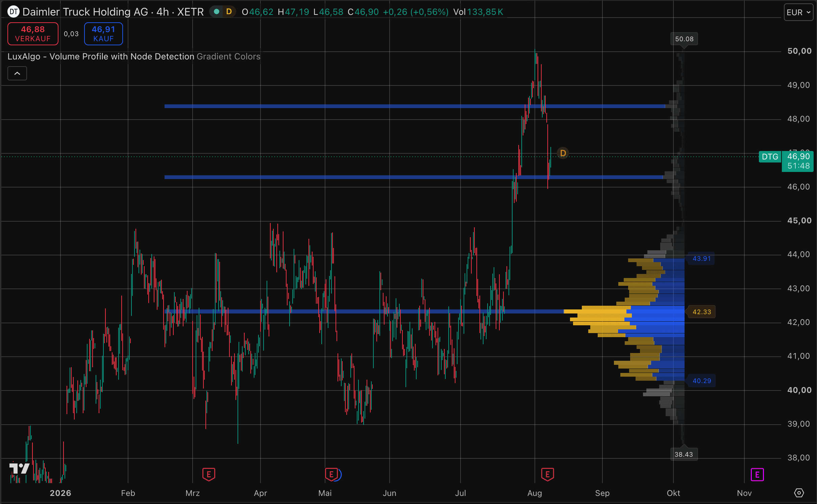Click the 0,03 spread value
This screenshot has width=817, height=504.
tap(71, 34)
